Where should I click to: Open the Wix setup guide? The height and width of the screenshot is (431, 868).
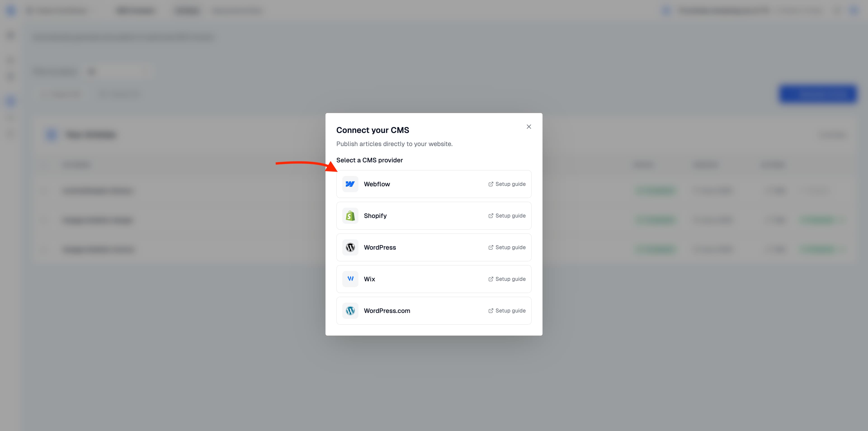(507, 279)
